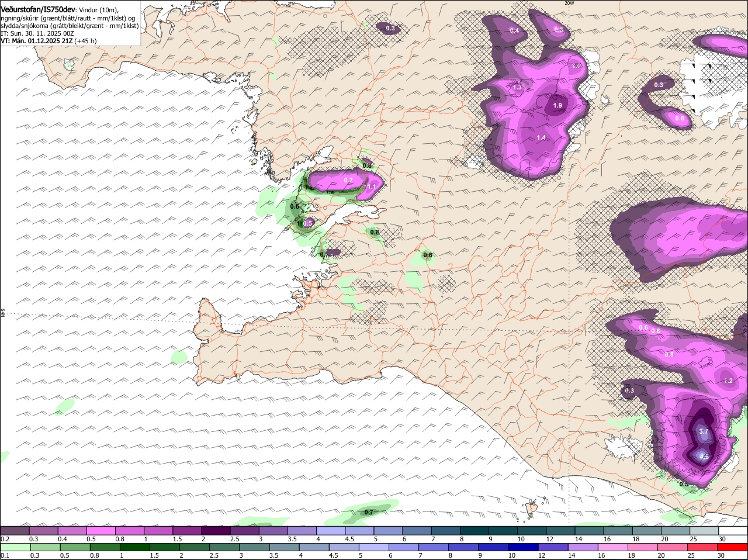
Task: Select dark mauve 0.2 swatch in purple scale
Action: coord(15,530)
